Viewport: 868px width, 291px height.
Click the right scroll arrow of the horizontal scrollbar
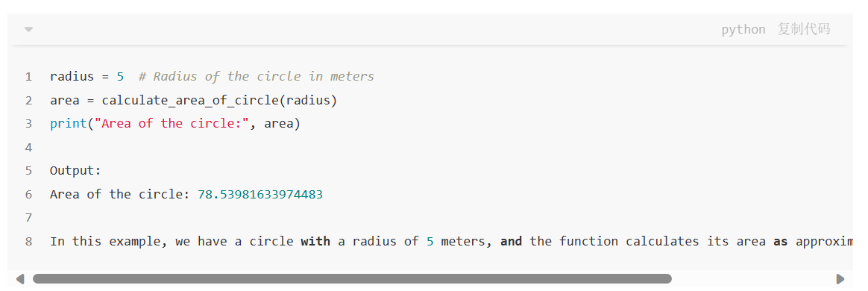[840, 279]
